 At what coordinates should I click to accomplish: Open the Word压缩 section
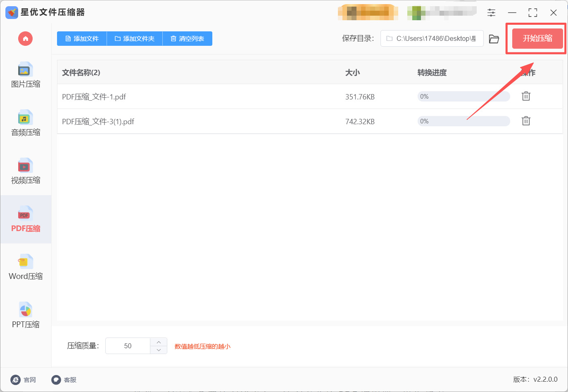coord(26,267)
